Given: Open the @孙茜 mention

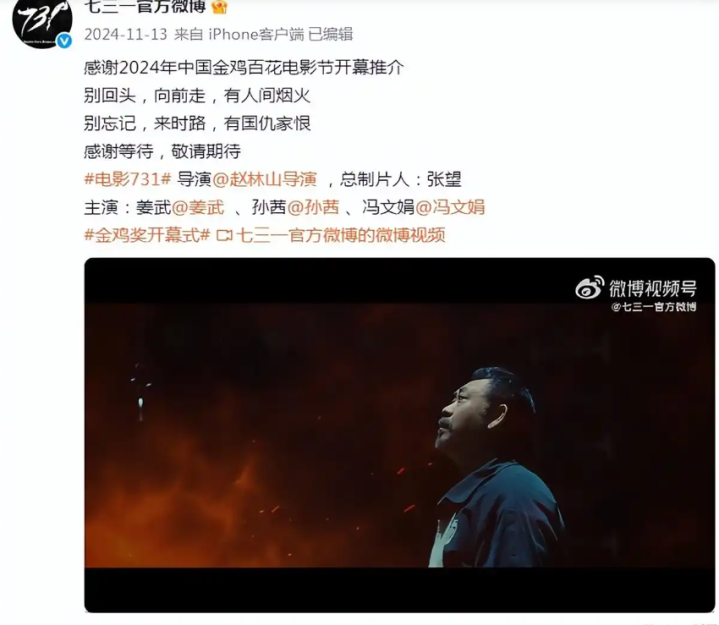Looking at the screenshot, I should 313,207.
